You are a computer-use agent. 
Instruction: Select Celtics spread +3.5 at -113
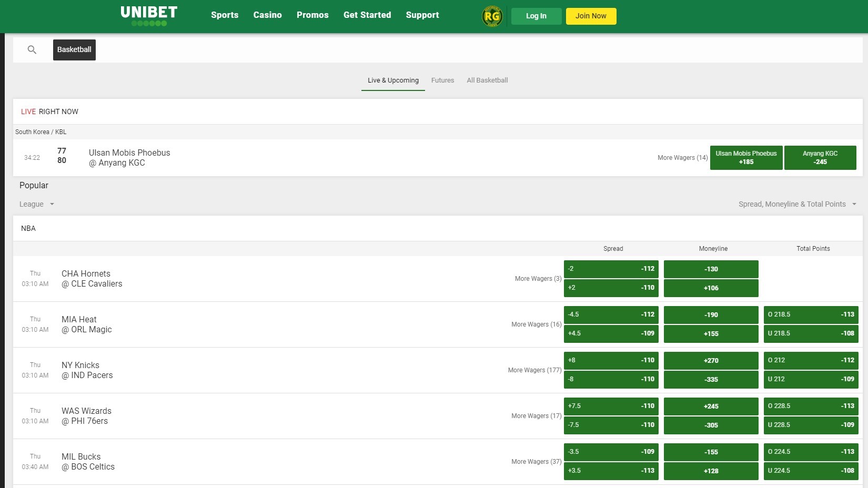pos(611,471)
